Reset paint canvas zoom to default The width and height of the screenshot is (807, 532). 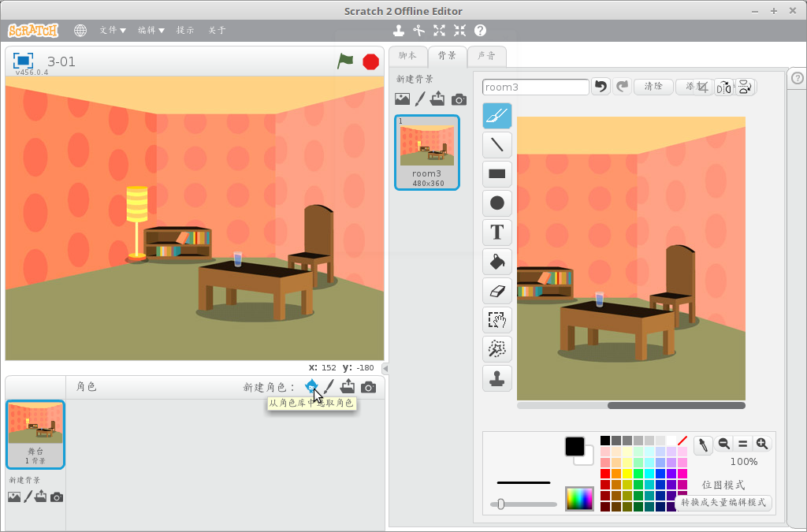(742, 444)
